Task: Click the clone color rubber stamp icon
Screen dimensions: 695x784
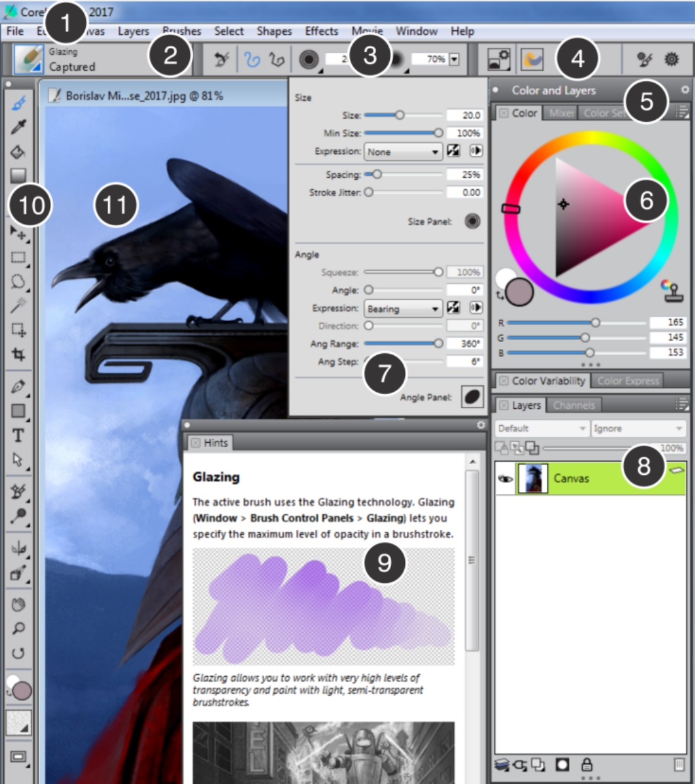Action: (x=671, y=291)
